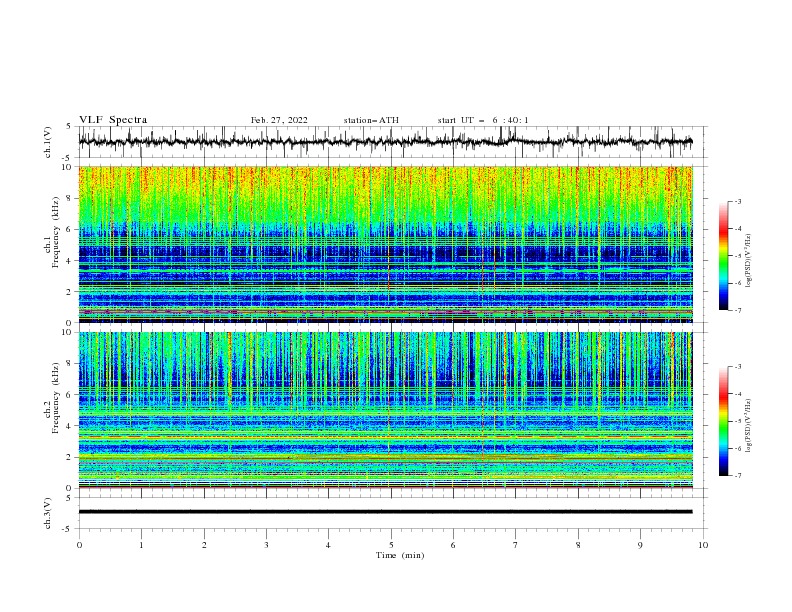Click the lower colorbar beside ch.2
The height and width of the screenshot is (612, 792).
click(723, 421)
